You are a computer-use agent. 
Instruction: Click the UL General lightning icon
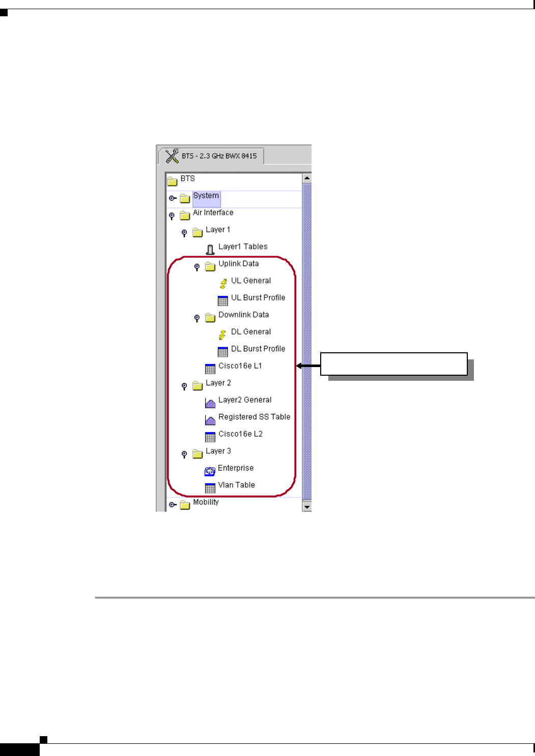[x=223, y=284]
